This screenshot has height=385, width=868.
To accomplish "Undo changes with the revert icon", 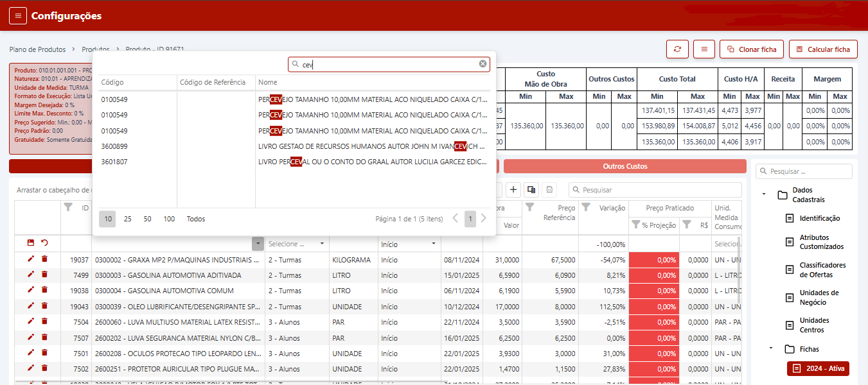I will (x=44, y=243).
